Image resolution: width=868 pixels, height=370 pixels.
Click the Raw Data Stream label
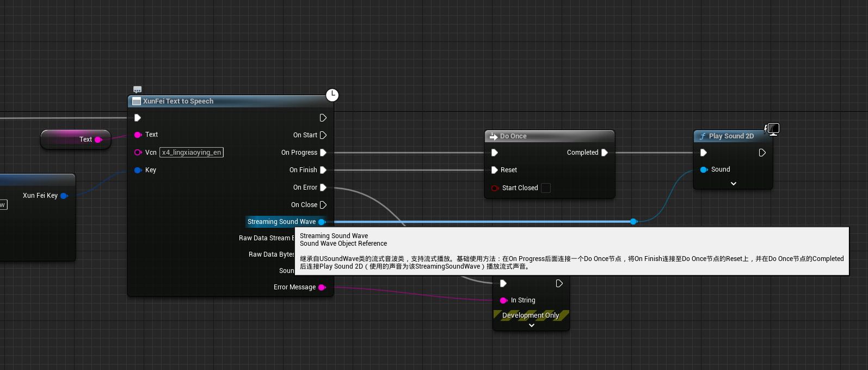266,238
